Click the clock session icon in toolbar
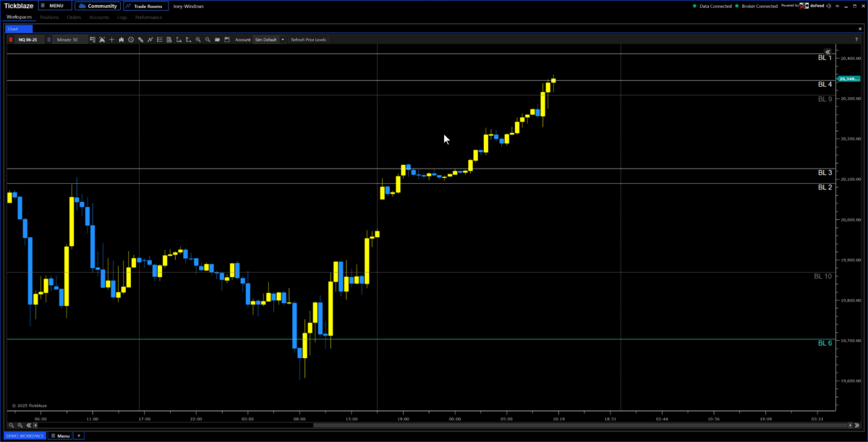 click(x=131, y=39)
